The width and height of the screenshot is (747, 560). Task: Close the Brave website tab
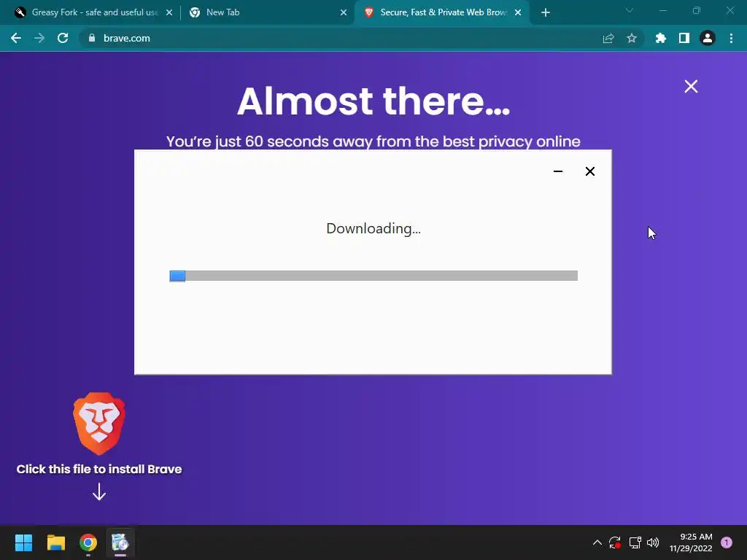pyautogui.click(x=518, y=12)
